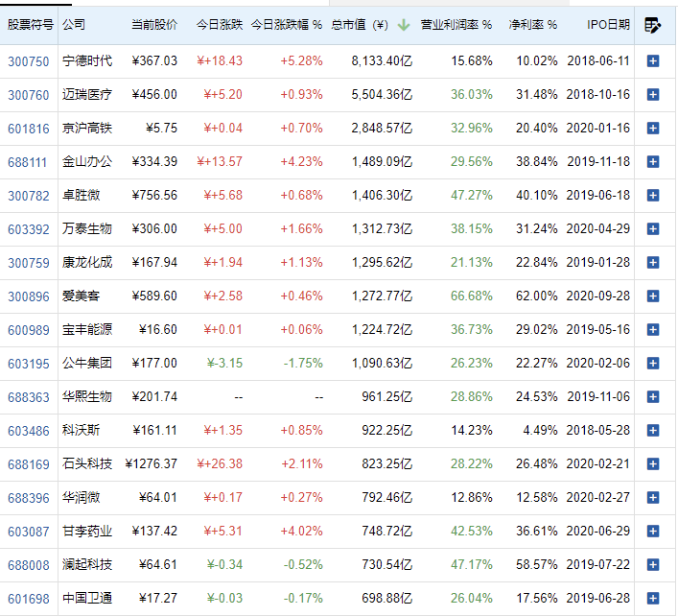Sort by 今日涨跌 column header

(220, 25)
